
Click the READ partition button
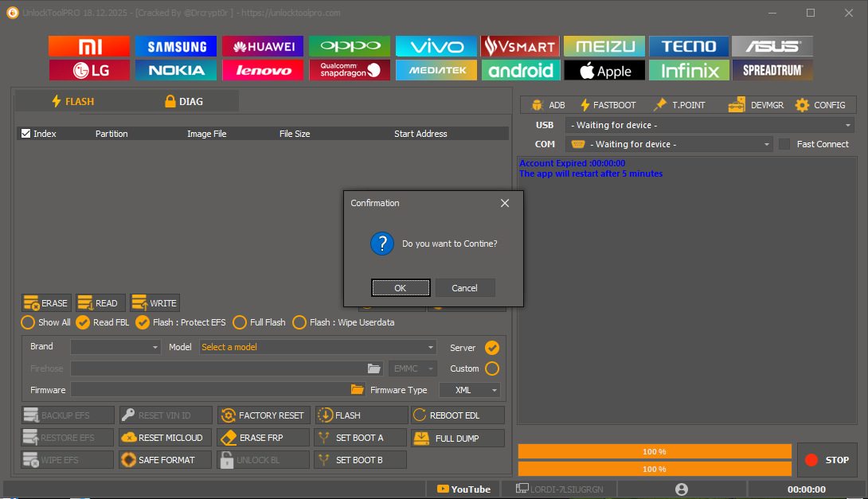[x=100, y=303]
